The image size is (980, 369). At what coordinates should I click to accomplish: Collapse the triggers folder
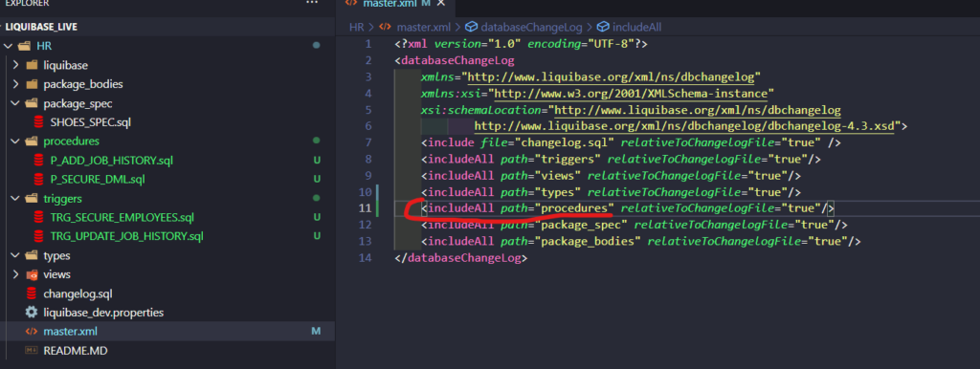(x=15, y=199)
